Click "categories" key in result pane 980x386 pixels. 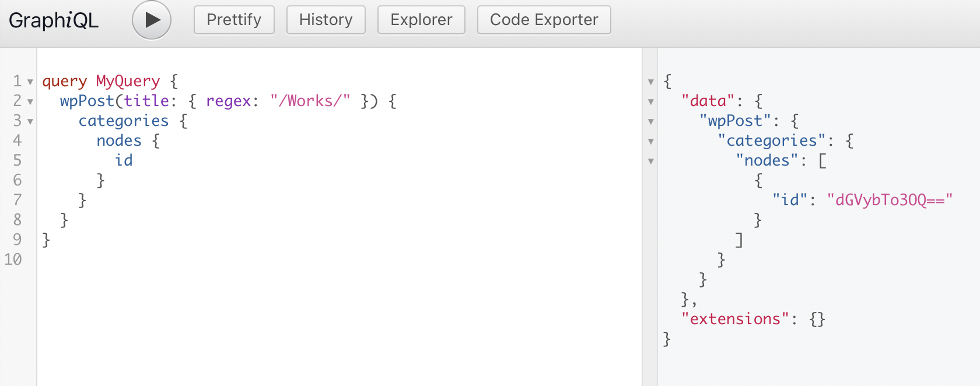(x=772, y=141)
